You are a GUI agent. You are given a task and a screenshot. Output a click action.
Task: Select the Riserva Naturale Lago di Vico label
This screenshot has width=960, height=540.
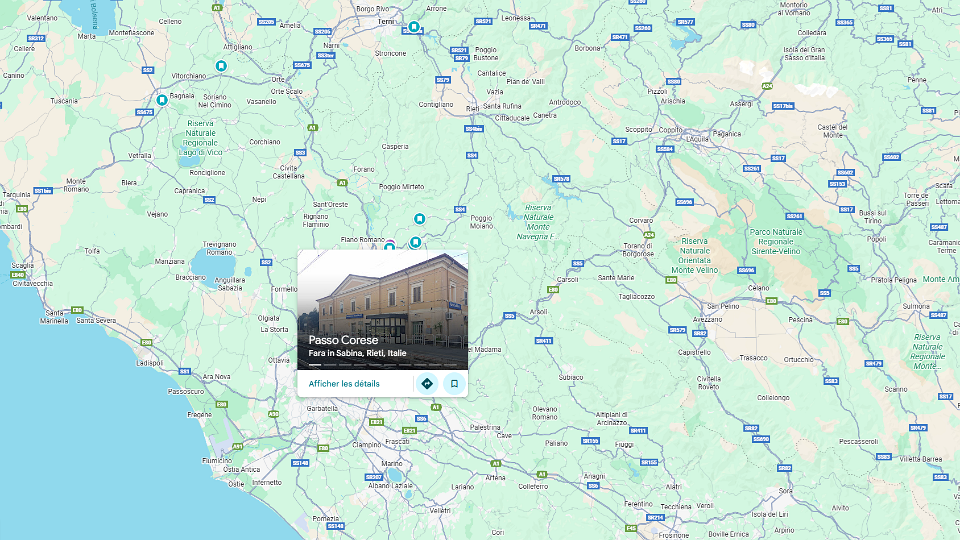[x=200, y=138]
